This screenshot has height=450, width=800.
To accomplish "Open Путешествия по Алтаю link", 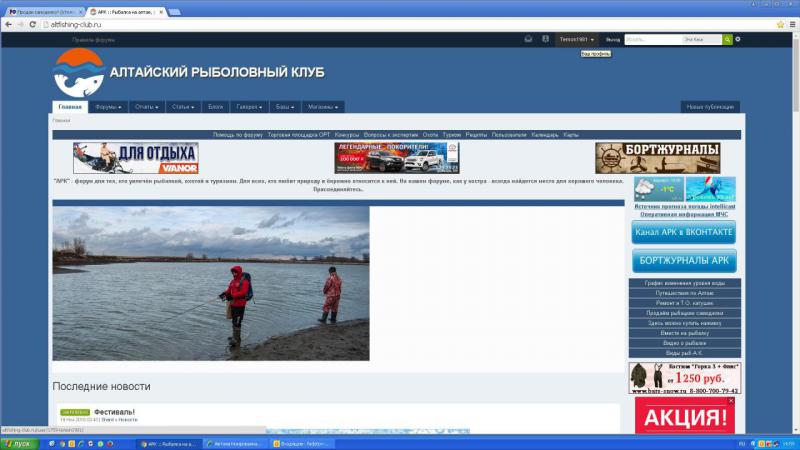I will pos(685,293).
